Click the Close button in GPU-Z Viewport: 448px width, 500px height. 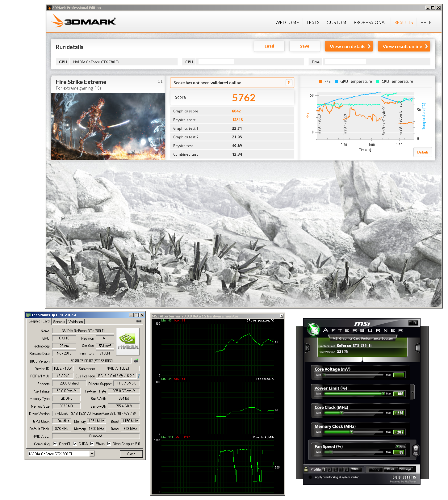pyautogui.click(x=131, y=454)
